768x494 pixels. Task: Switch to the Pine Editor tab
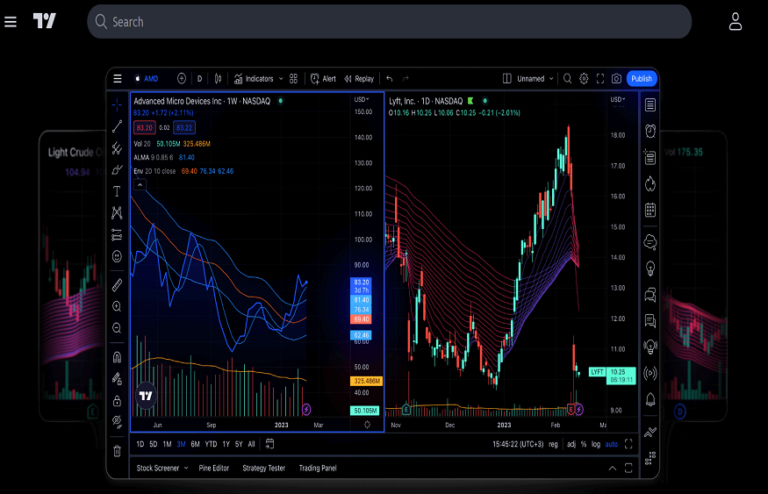(215, 468)
